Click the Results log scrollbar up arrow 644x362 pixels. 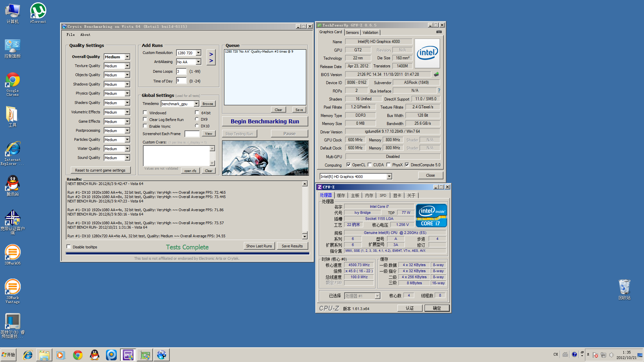[x=305, y=184]
